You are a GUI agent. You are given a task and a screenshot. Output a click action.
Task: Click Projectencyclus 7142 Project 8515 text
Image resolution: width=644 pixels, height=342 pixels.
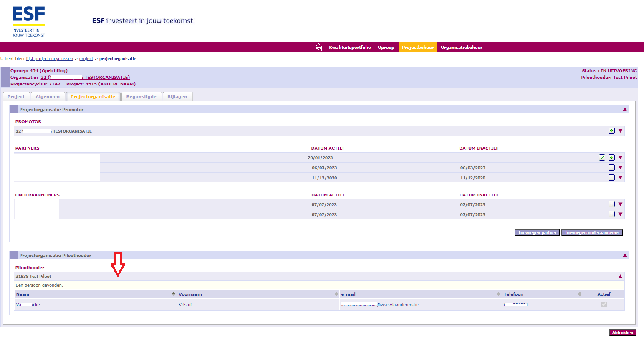73,84
